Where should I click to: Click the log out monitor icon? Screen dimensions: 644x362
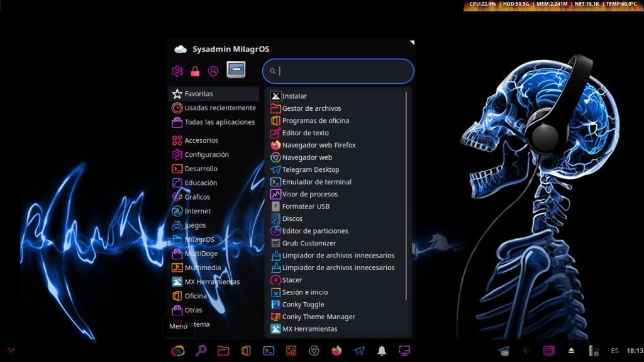[236, 70]
